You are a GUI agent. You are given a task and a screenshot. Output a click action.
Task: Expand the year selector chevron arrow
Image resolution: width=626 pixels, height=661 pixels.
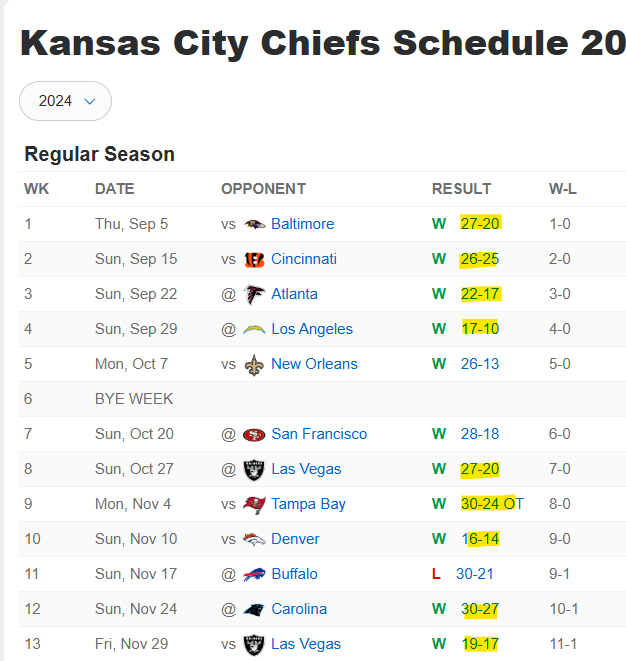(x=90, y=102)
